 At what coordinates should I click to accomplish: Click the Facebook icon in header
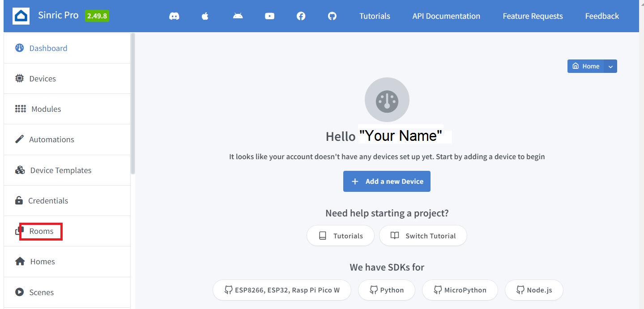point(301,16)
